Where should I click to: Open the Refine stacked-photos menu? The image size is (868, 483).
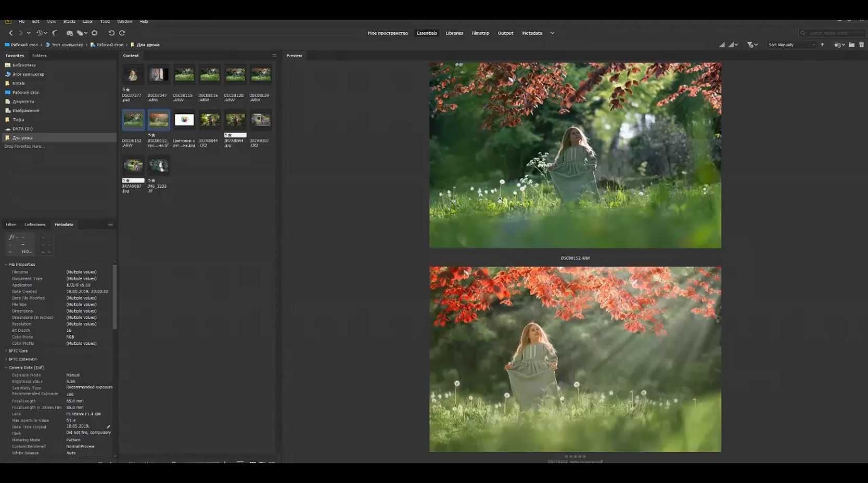click(82, 33)
